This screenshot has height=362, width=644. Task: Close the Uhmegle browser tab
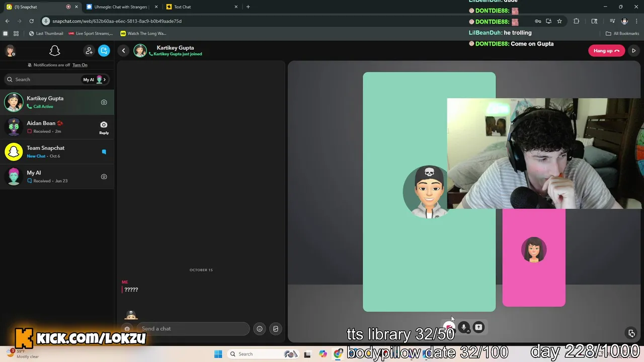156,7
